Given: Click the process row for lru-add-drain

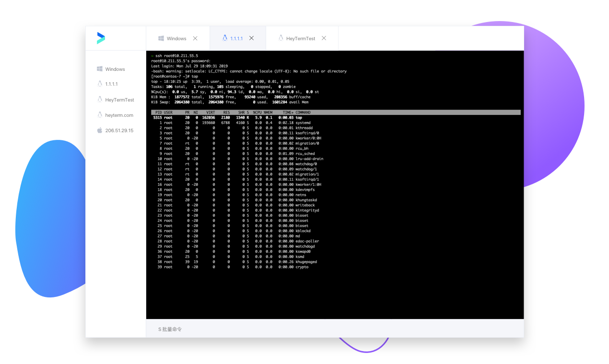Looking at the screenshot, I should point(237,159).
